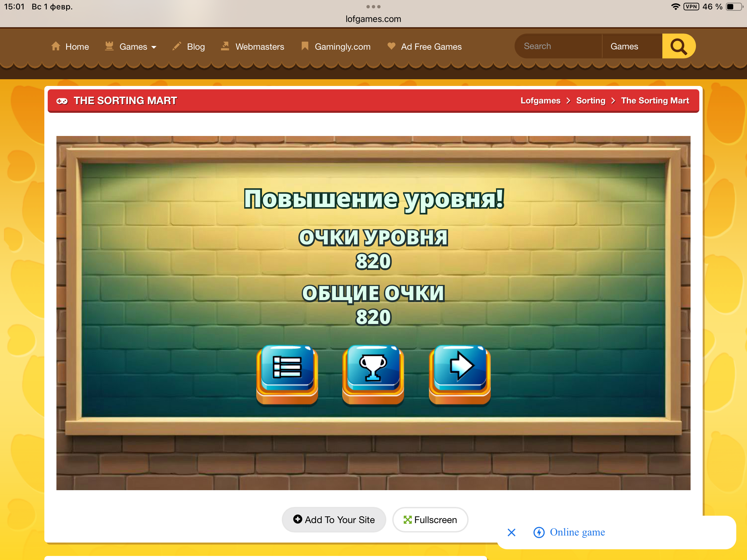Click the gamepad icon beside The Sorting Mart title
Viewport: 747px width, 560px height.
pyautogui.click(x=62, y=101)
